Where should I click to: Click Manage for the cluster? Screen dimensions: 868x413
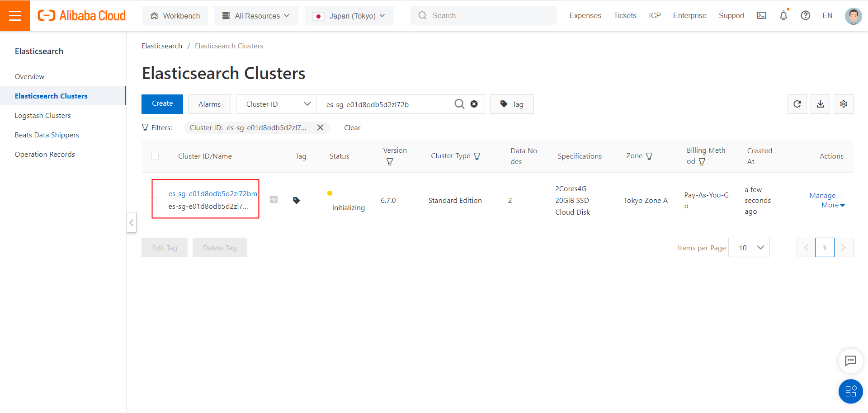(x=822, y=195)
